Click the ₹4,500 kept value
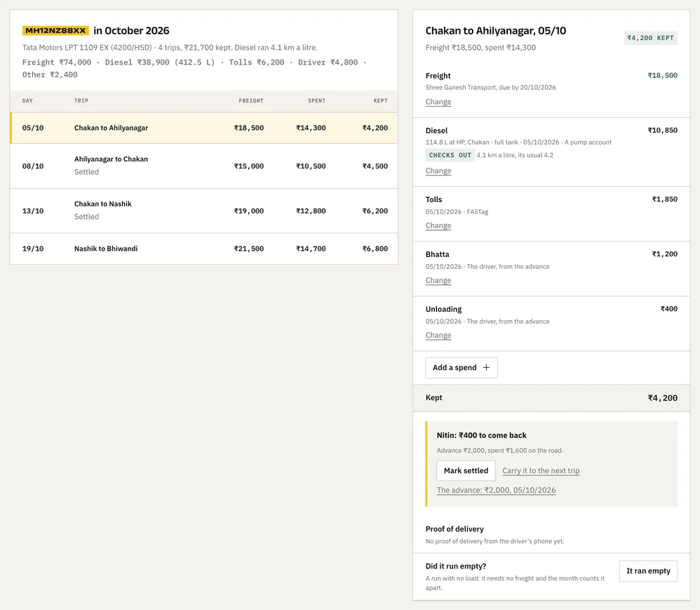 point(375,166)
